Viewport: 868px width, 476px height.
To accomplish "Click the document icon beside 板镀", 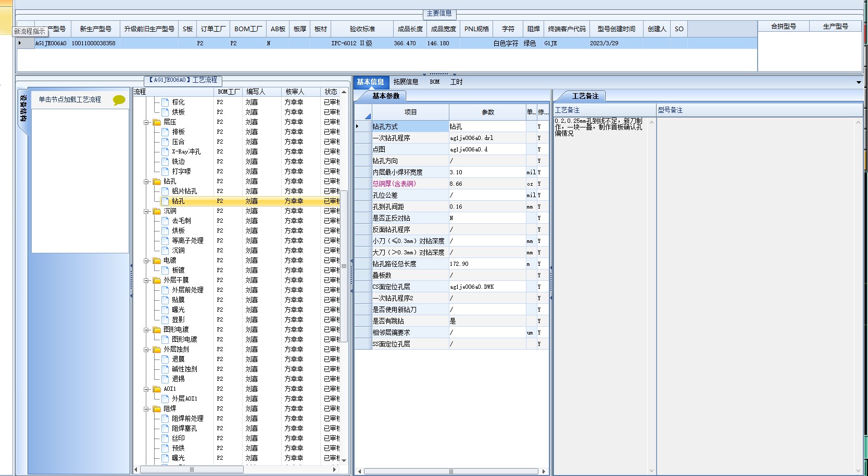I will point(165,271).
